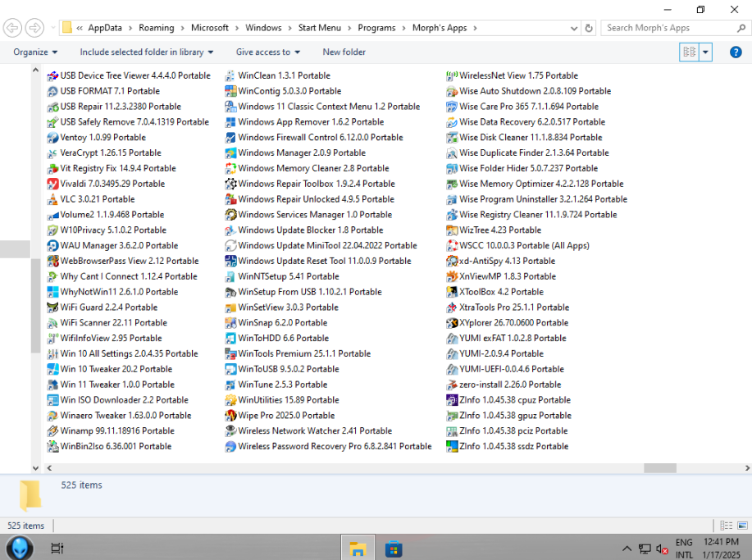The height and width of the screenshot is (560, 752).
Task: Click the WizTree 4.23 Portable icon
Action: click(x=452, y=230)
